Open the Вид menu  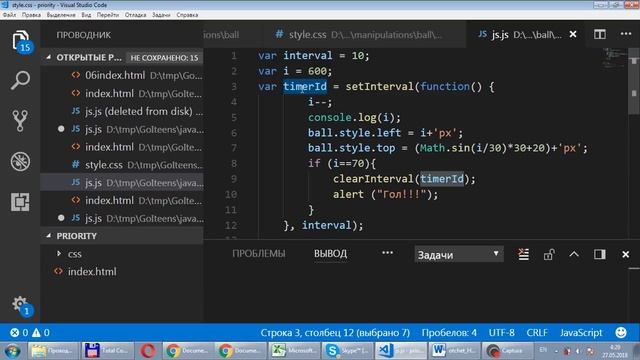point(86,15)
